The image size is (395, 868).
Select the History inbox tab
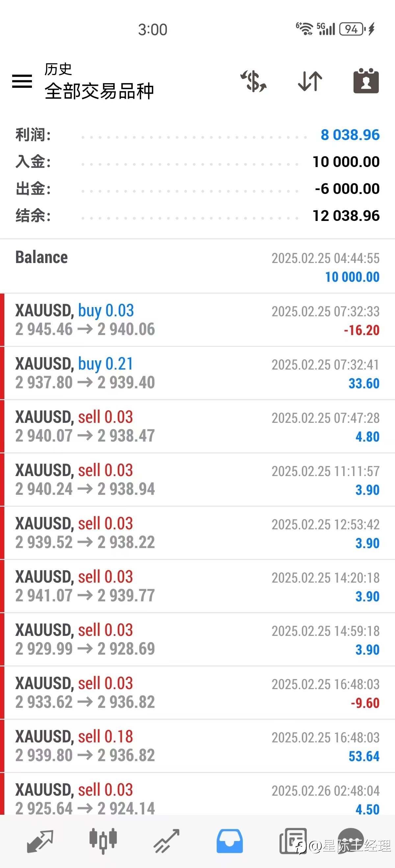point(229,841)
